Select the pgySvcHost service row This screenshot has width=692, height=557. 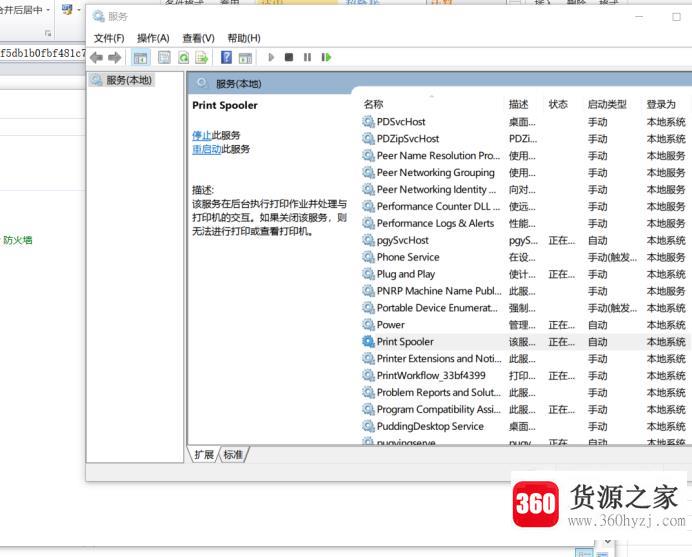point(525,241)
